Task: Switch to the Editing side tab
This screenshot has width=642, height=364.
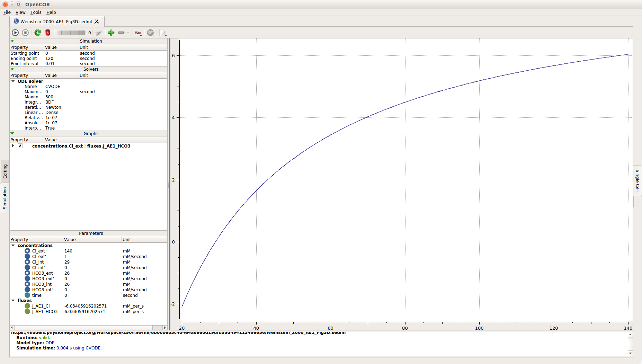Action: click(x=5, y=171)
